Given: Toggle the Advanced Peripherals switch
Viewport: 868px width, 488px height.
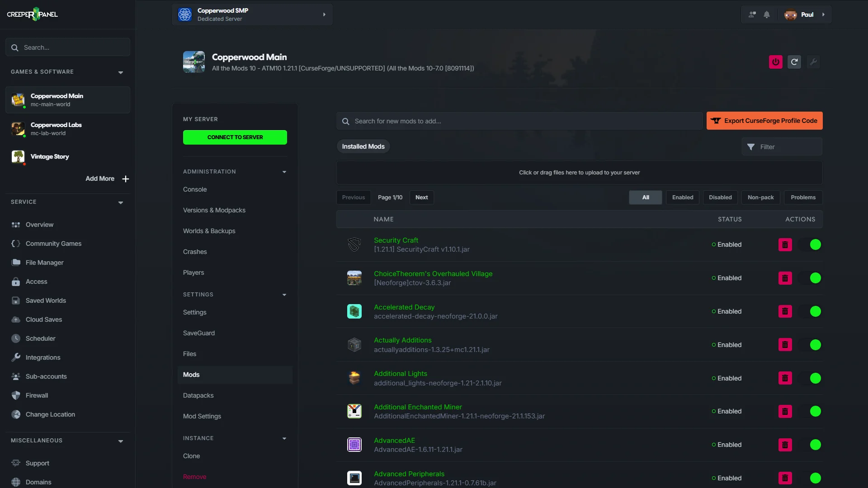Looking at the screenshot, I should pyautogui.click(x=811, y=478).
